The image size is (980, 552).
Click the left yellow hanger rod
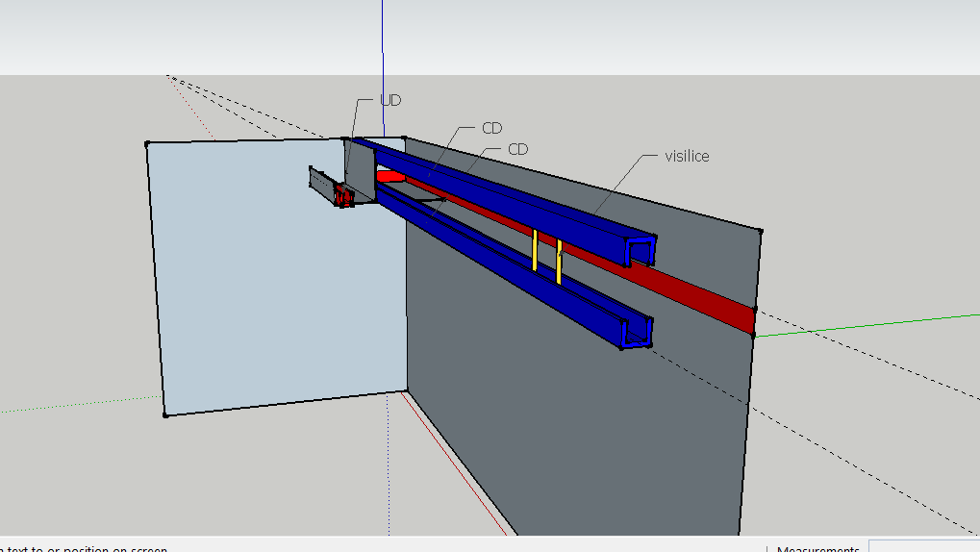coord(535,250)
